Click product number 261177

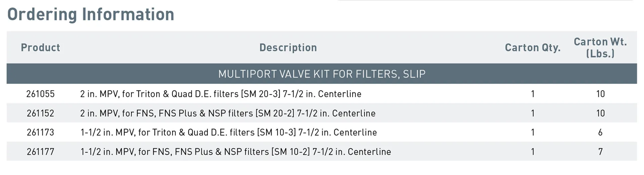point(40,152)
